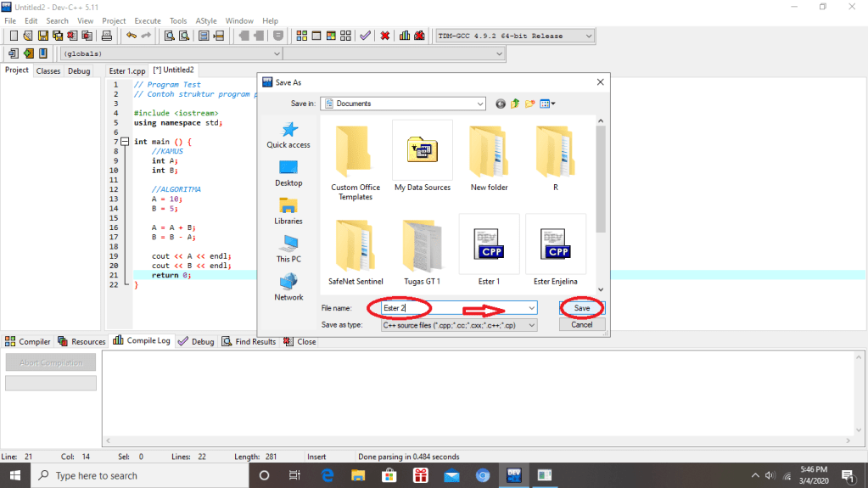The height and width of the screenshot is (488, 868).
Task: Click the Save button in the dialog
Action: click(x=581, y=308)
